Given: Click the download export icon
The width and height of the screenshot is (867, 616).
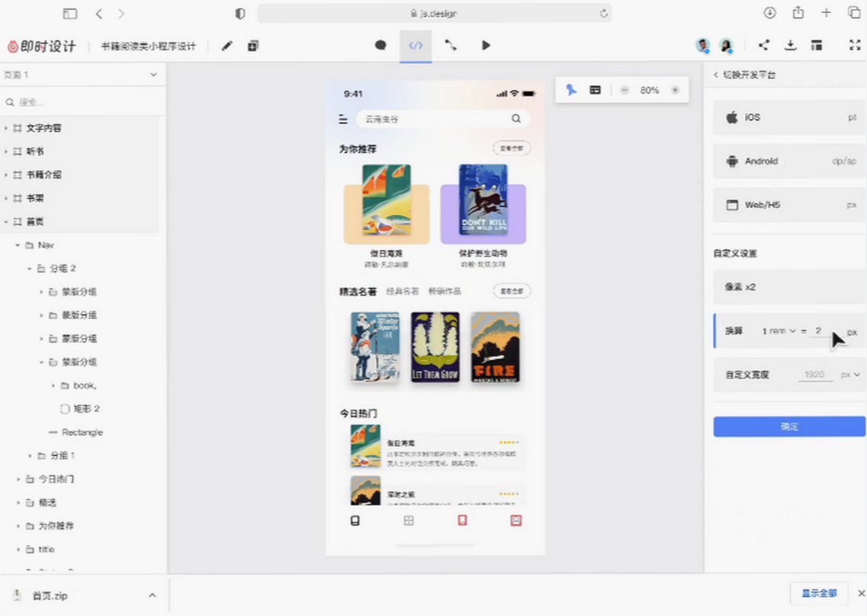Looking at the screenshot, I should tap(790, 45).
